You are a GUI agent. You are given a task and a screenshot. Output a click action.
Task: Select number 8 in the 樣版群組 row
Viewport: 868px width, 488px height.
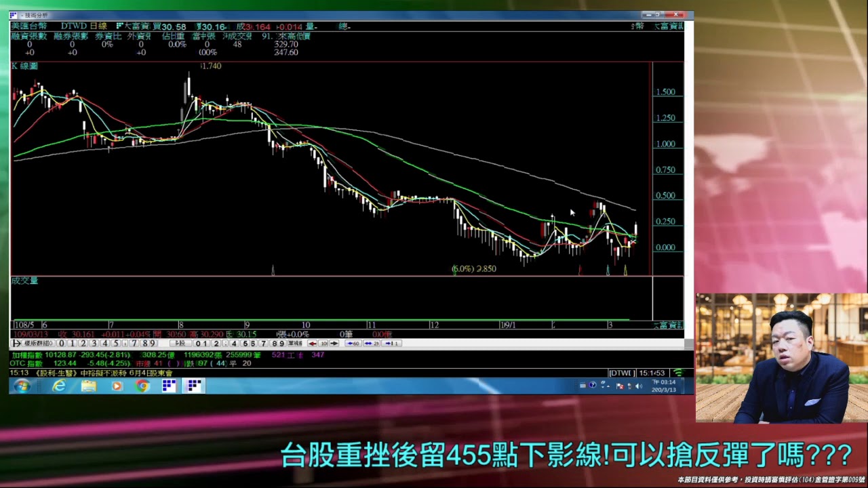(x=144, y=344)
